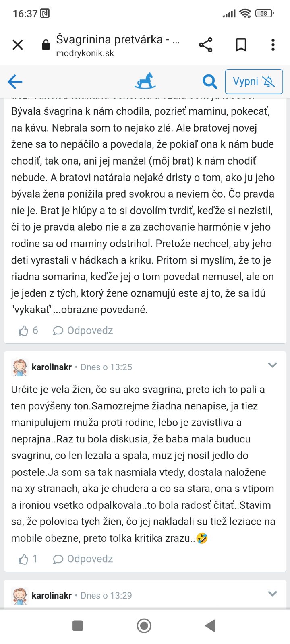Open karolinakr avatar on 13:25 comment
The height and width of the screenshot is (644, 290).
[x=20, y=367]
